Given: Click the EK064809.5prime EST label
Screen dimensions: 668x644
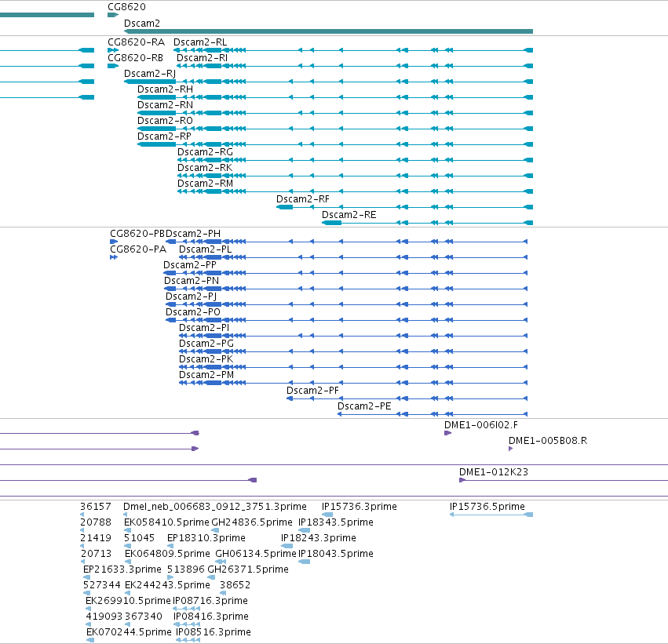Looking at the screenshot, I should coord(167,555).
